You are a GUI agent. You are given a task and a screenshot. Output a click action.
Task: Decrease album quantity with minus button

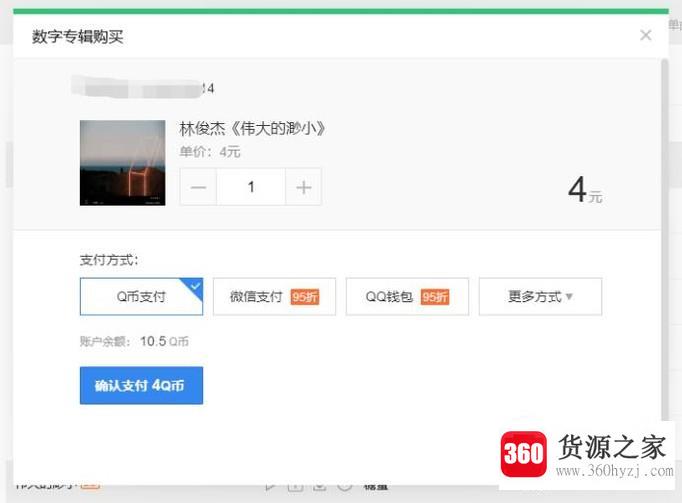pyautogui.click(x=198, y=187)
